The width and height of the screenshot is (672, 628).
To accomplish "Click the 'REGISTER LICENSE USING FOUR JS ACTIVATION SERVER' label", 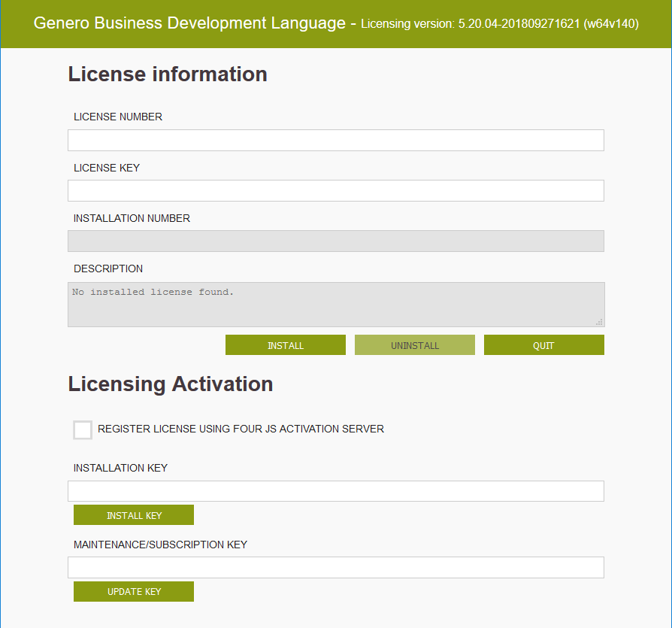I will click(241, 429).
